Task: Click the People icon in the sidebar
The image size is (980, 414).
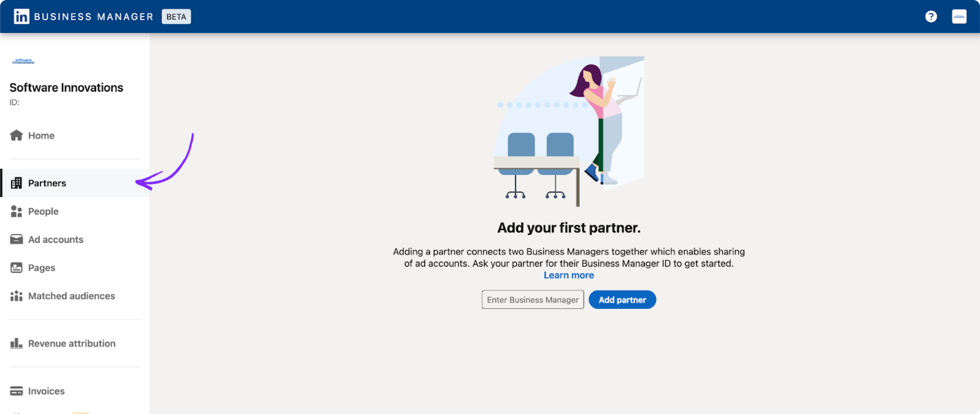Action: (16, 211)
